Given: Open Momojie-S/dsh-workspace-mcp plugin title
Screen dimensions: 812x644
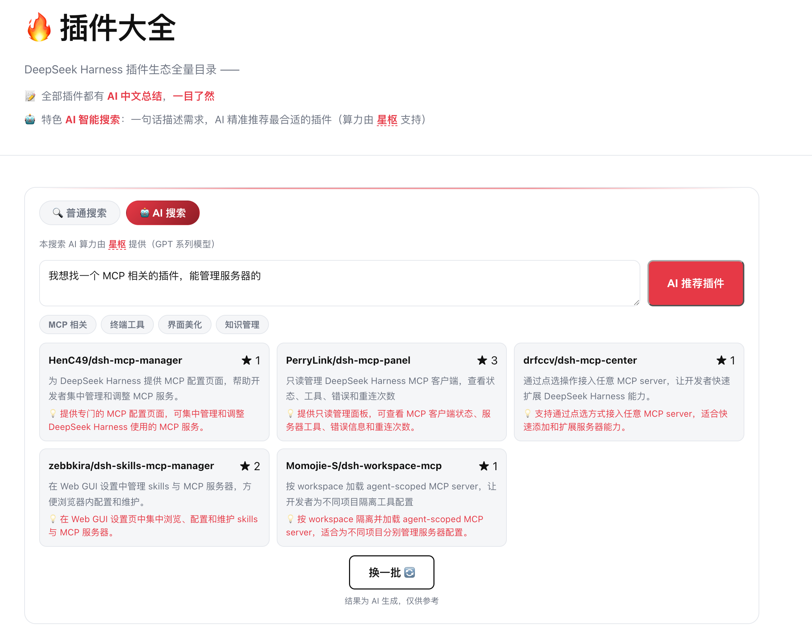Looking at the screenshot, I should pos(364,466).
